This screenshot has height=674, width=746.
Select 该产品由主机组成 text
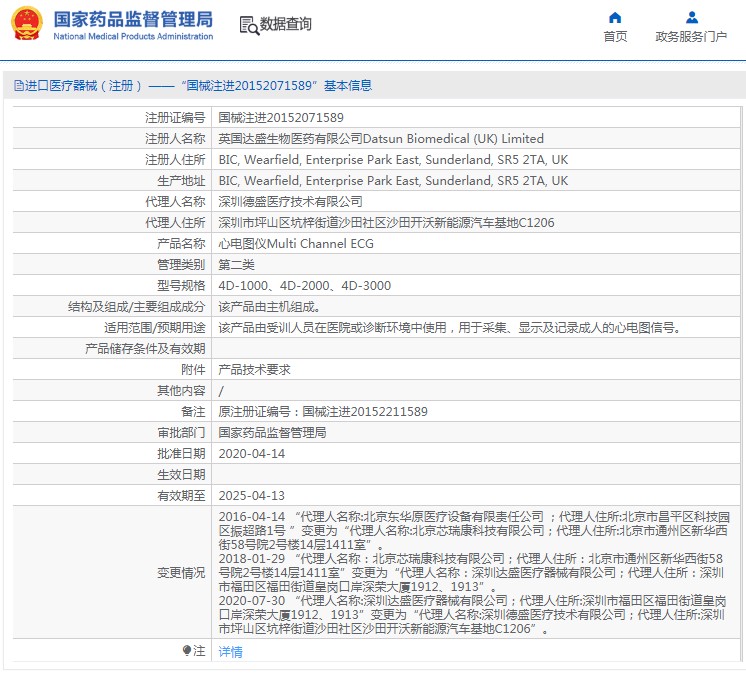coord(269,307)
